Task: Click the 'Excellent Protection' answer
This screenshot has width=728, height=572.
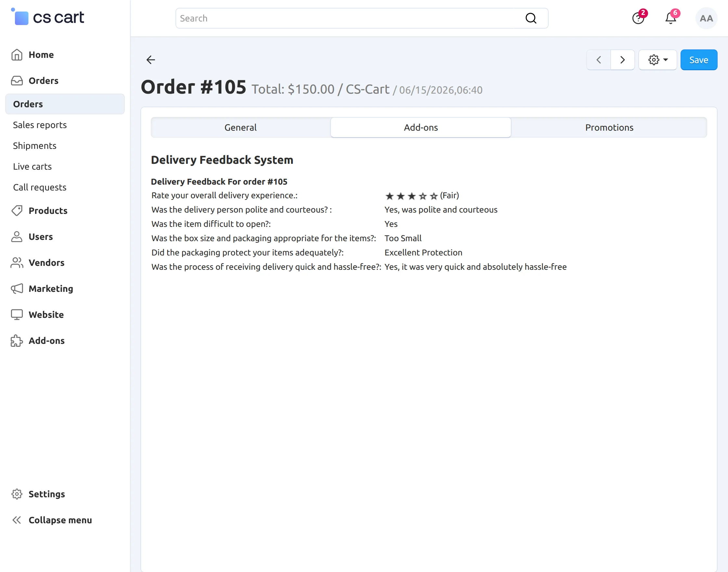Action: click(x=423, y=253)
